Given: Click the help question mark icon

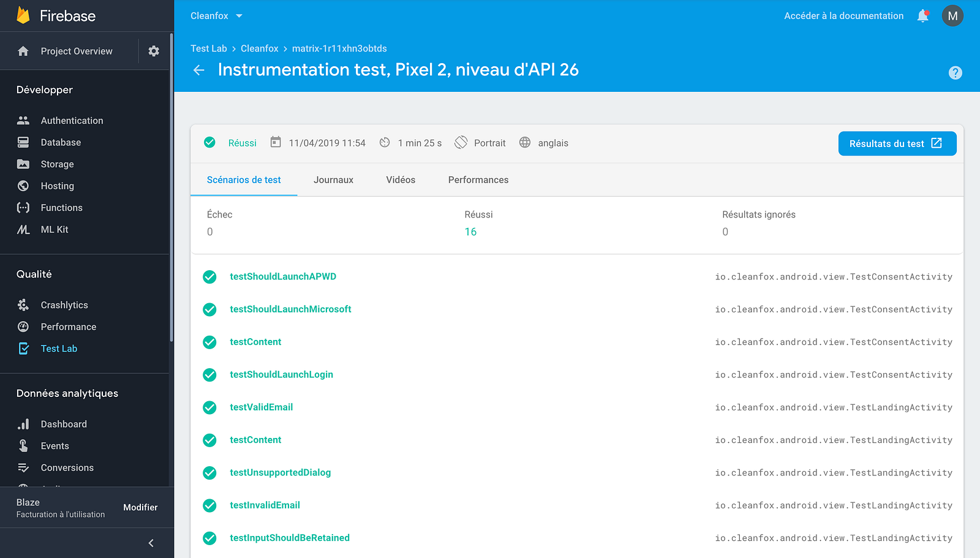Looking at the screenshot, I should coord(955,73).
